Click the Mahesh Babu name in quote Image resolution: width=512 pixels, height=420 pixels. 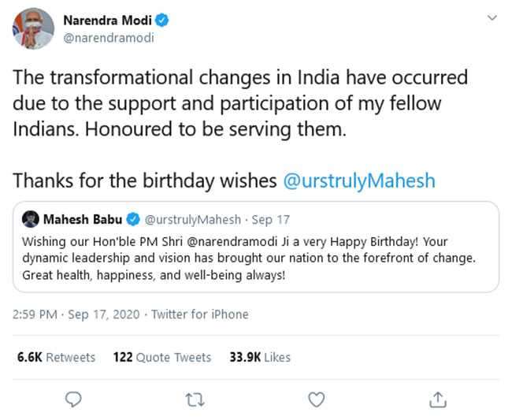(x=82, y=218)
